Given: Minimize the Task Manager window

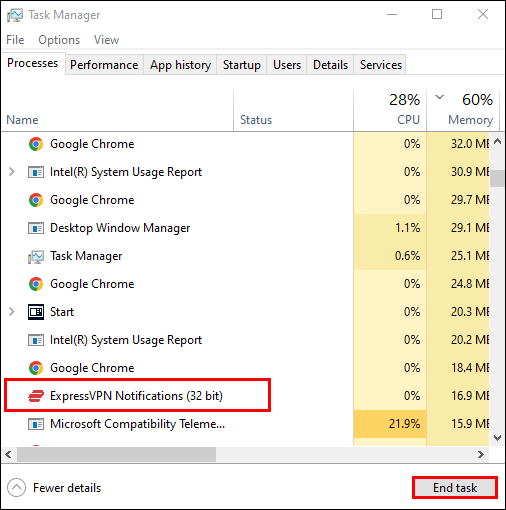Looking at the screenshot, I should pos(392,14).
